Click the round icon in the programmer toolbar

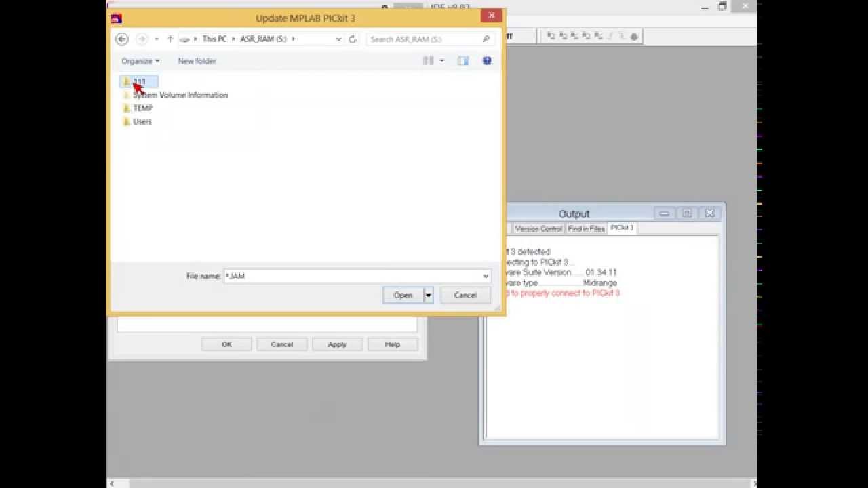click(634, 37)
